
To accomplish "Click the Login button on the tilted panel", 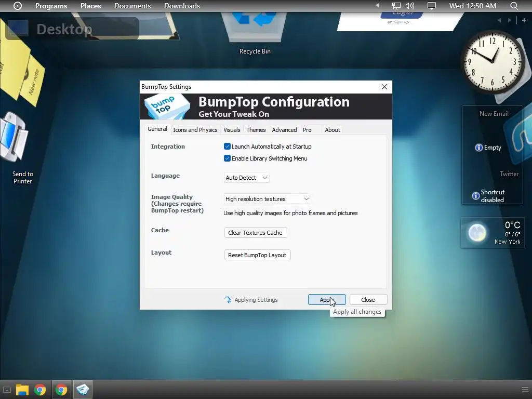I will click(x=402, y=15).
